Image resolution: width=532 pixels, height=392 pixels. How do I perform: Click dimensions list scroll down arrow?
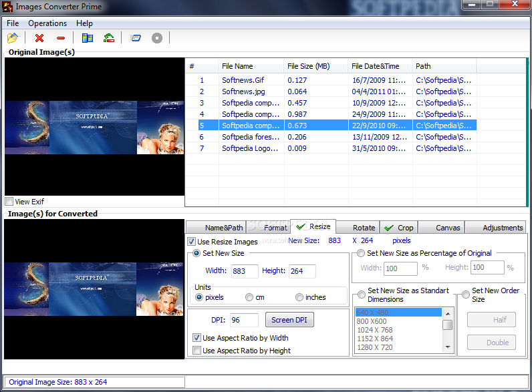click(448, 347)
